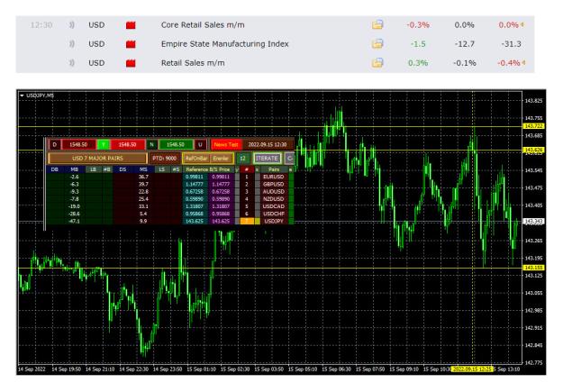Open the detail folder icon for Core Retail Sales
Image resolution: width=563 pixels, height=392 pixels.
[377, 24]
